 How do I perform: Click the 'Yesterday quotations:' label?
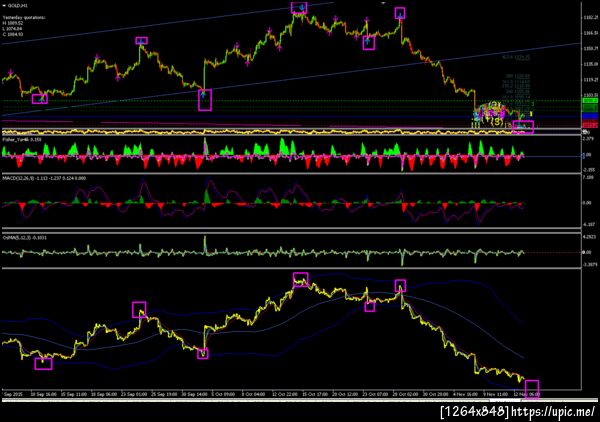pyautogui.click(x=24, y=18)
